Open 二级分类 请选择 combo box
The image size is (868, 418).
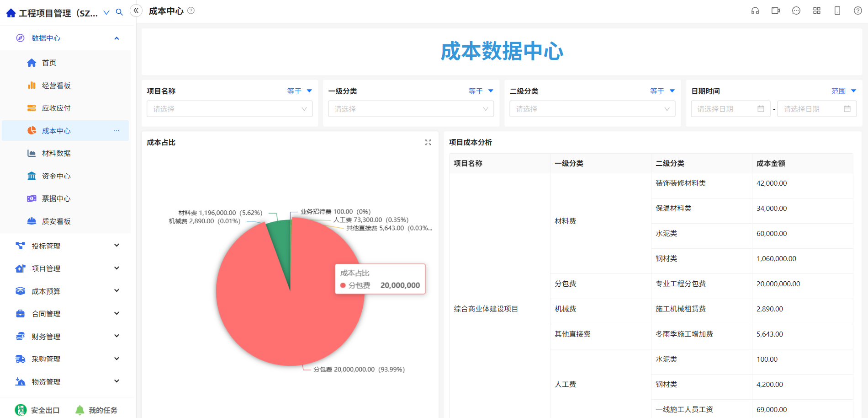coord(593,109)
